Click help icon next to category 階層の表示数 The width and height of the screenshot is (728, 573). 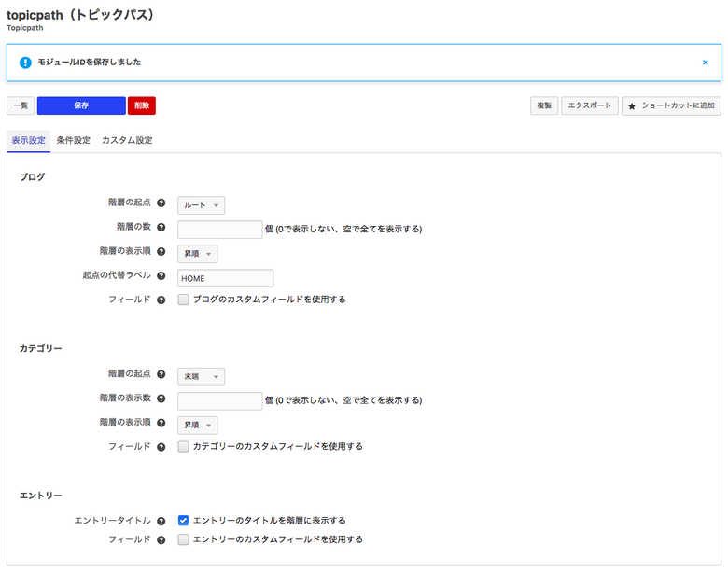161,398
